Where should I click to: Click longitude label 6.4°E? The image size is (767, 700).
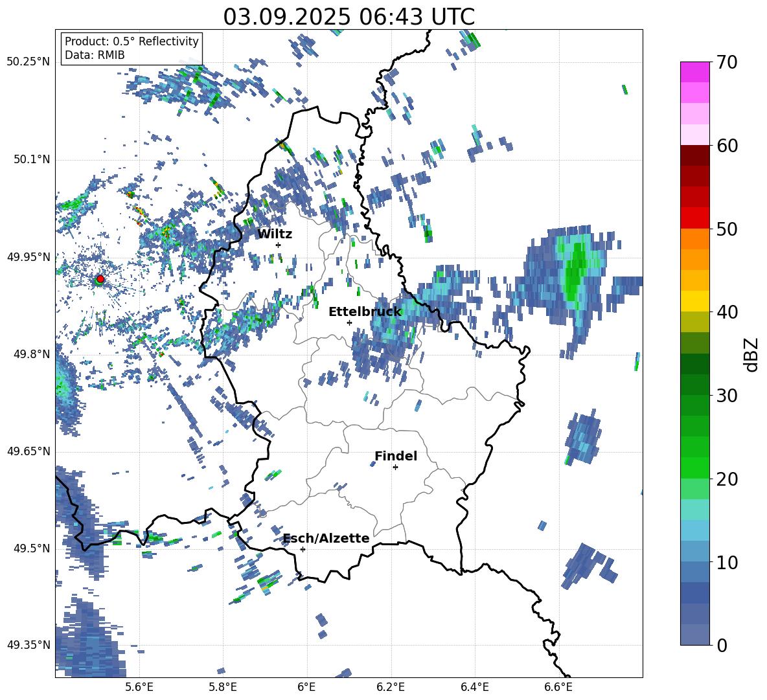pyautogui.click(x=474, y=687)
